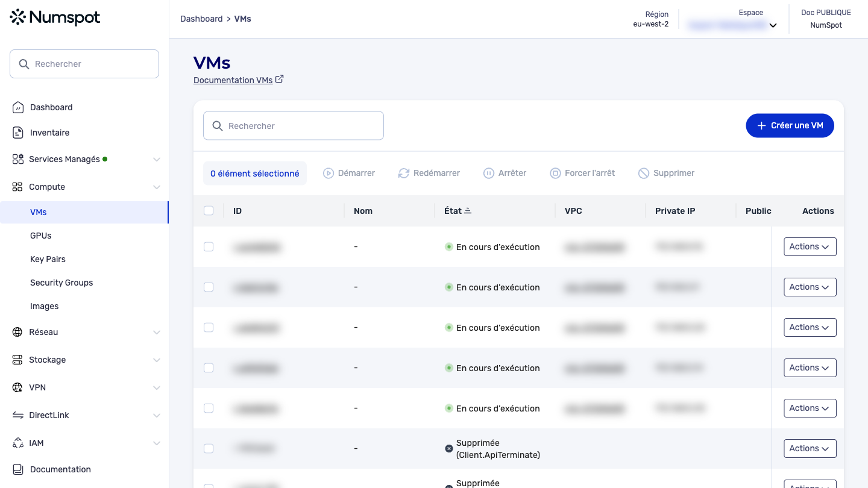The image size is (868, 488).
Task: Click the VPC column header
Action: click(x=573, y=211)
